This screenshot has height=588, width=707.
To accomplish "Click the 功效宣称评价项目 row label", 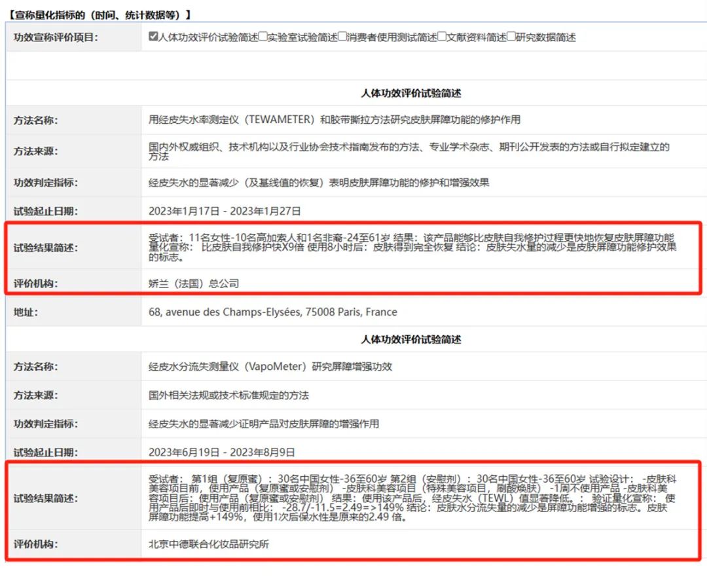I will click(56, 37).
